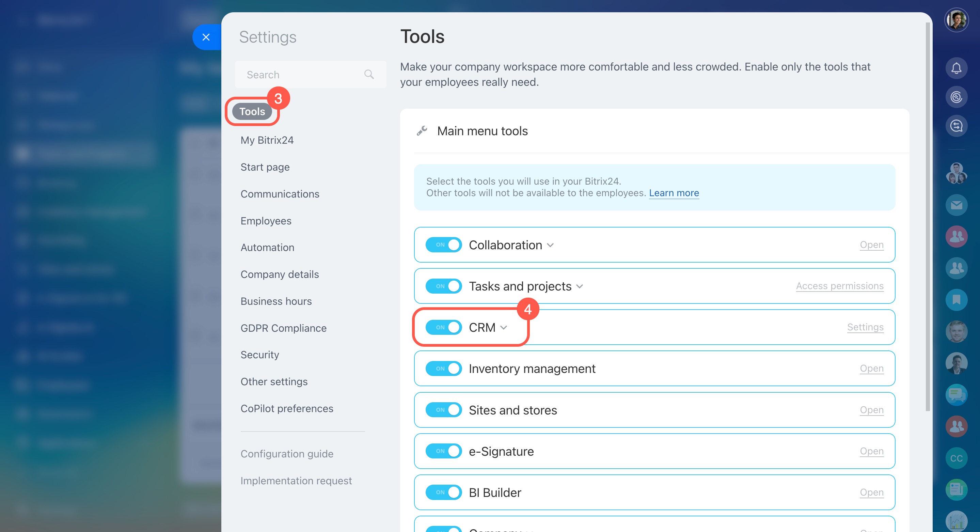The image size is (980, 532).
Task: Click the spiral target icon below the bell
Action: 956,97
